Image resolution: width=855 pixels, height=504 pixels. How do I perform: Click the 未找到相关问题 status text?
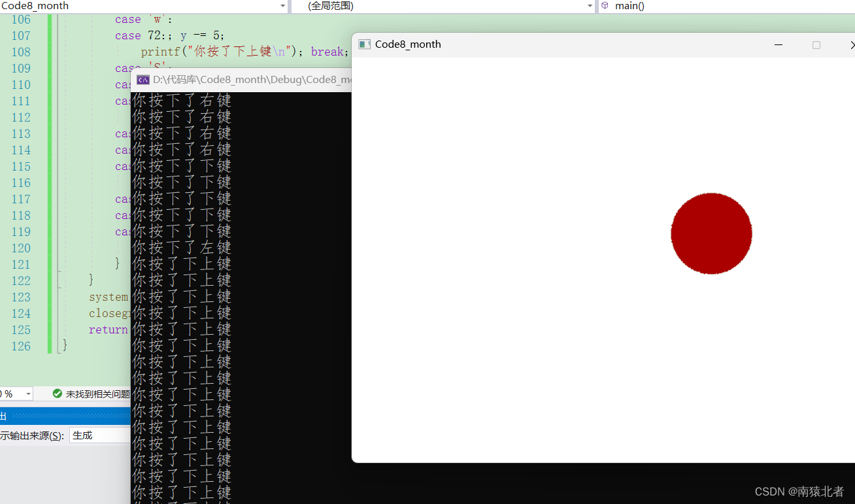[x=98, y=394]
